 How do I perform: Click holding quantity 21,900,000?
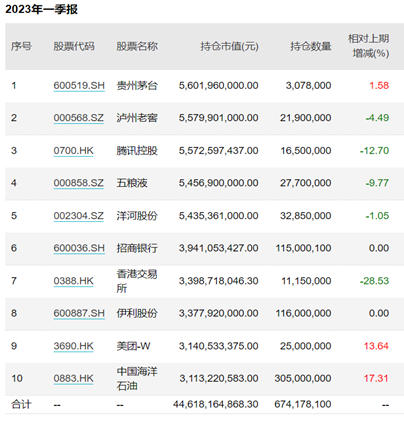pyautogui.click(x=306, y=118)
